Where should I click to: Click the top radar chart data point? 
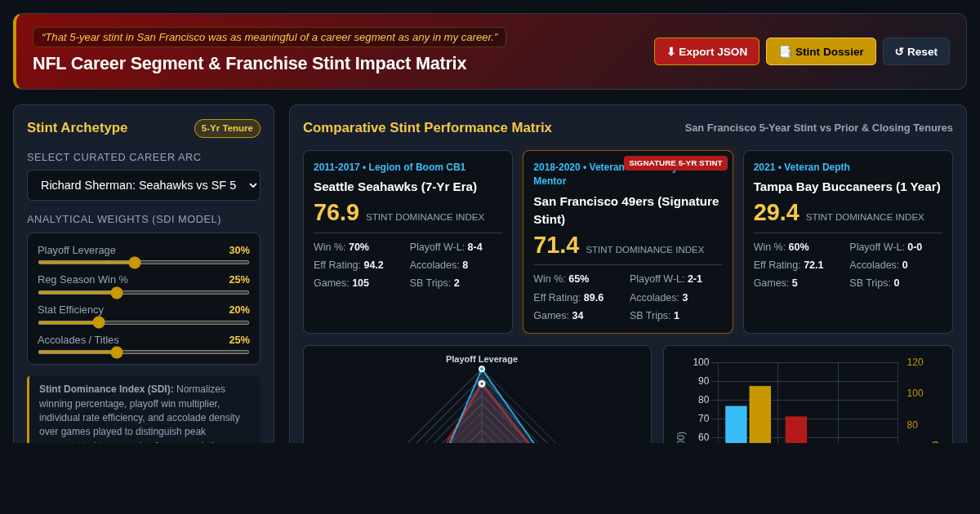click(x=482, y=369)
